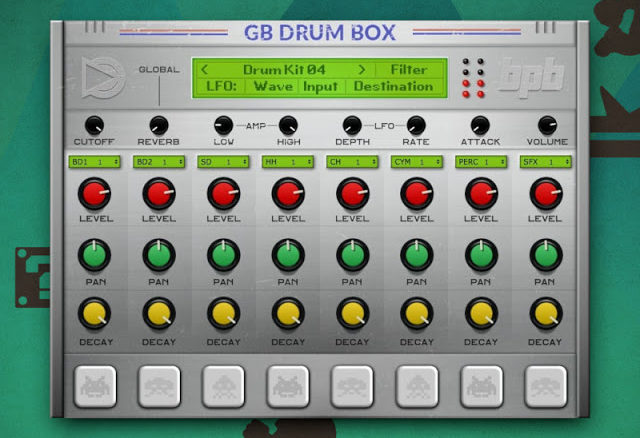The height and width of the screenshot is (438, 640).
Task: Click the AMP HIGH knob
Action: click(288, 125)
